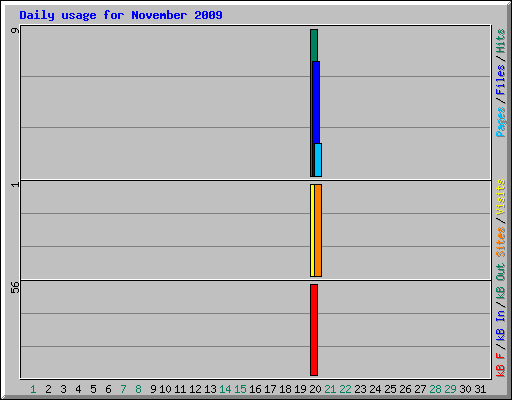
Task: Click day 5 on the x-axis
Action: 93,389
